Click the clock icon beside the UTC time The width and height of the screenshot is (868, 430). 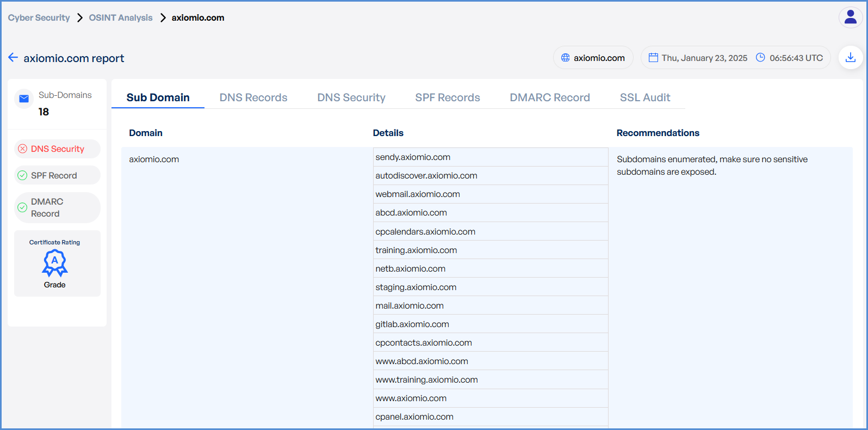pyautogui.click(x=760, y=58)
